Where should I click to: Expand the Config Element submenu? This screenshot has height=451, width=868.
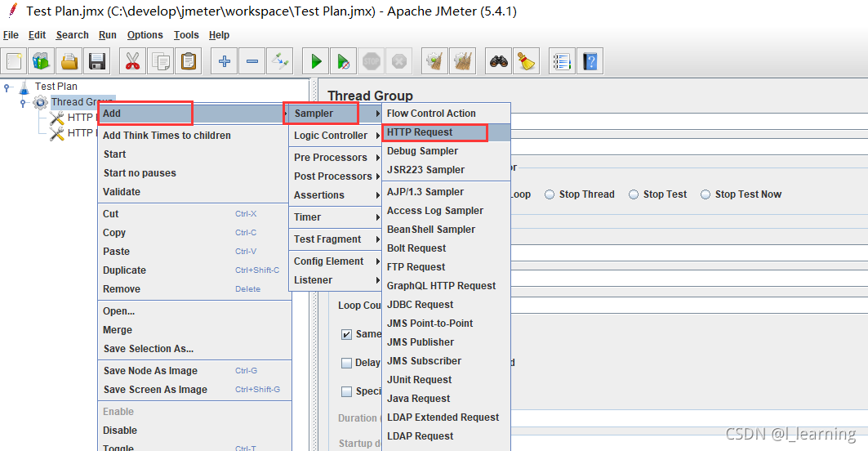(x=335, y=261)
